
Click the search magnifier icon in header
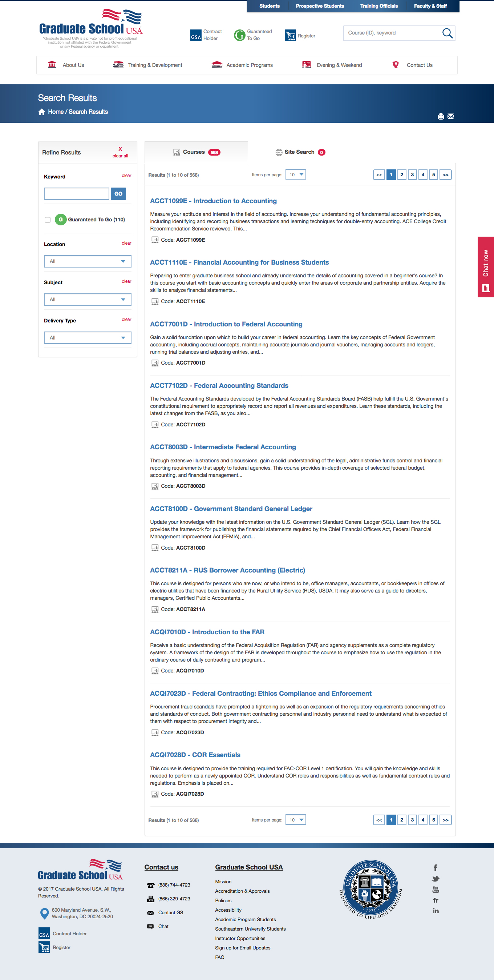click(447, 33)
